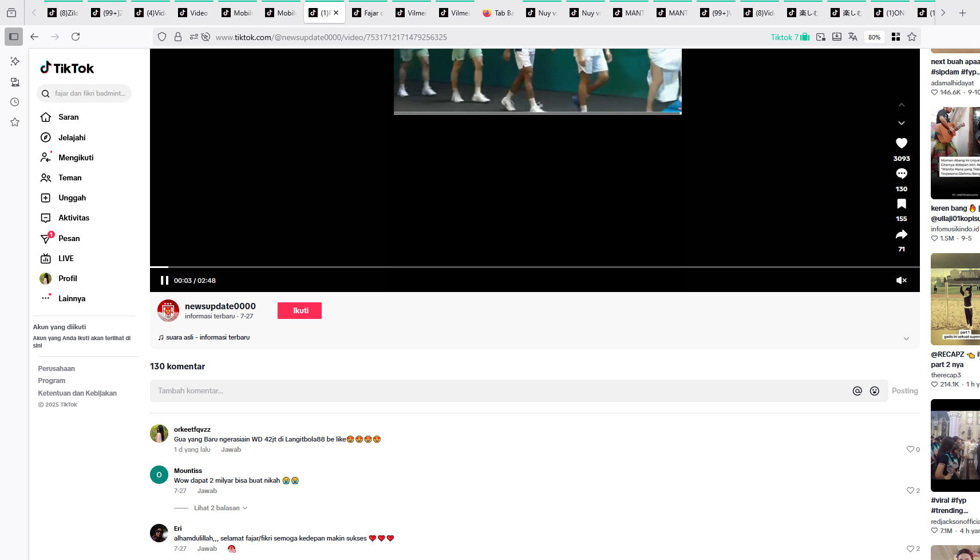
Task: Expand the video description chevron
Action: pos(906,338)
